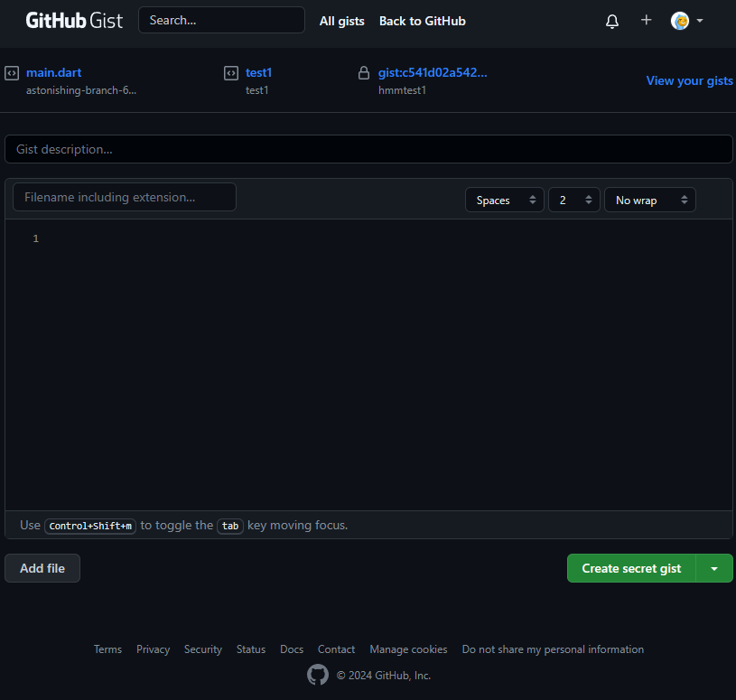Click the GitHub Gist logo

74,21
